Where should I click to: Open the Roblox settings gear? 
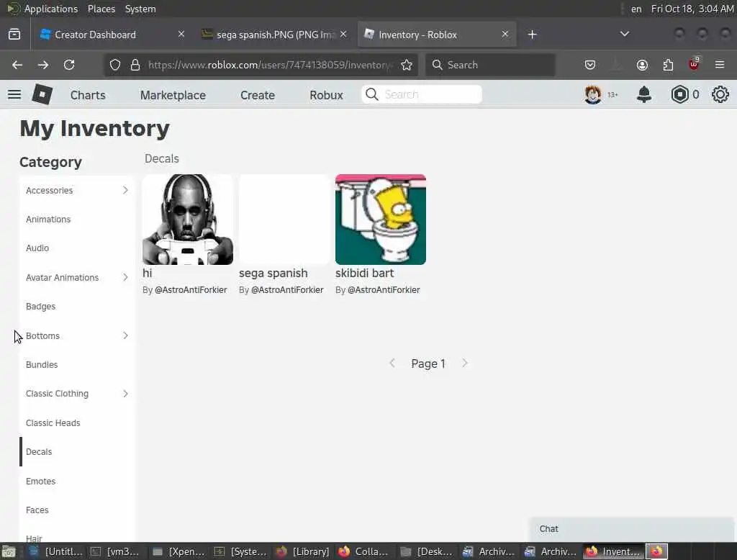click(x=720, y=94)
